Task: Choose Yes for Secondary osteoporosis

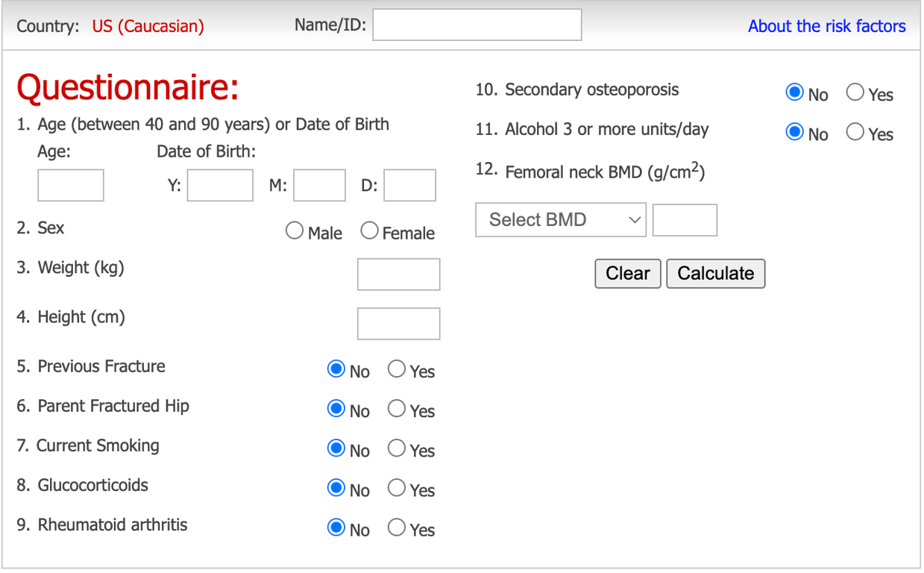Action: (855, 93)
